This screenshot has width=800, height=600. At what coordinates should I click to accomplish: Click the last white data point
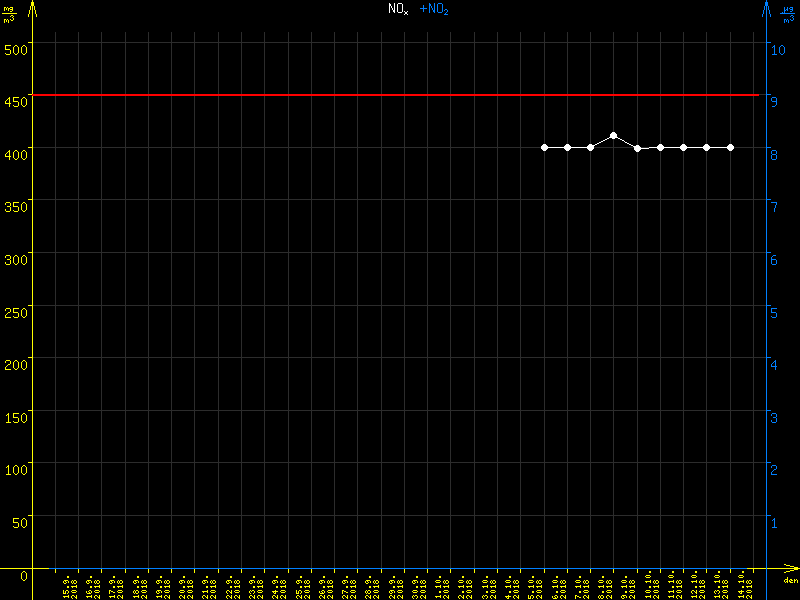coord(730,147)
